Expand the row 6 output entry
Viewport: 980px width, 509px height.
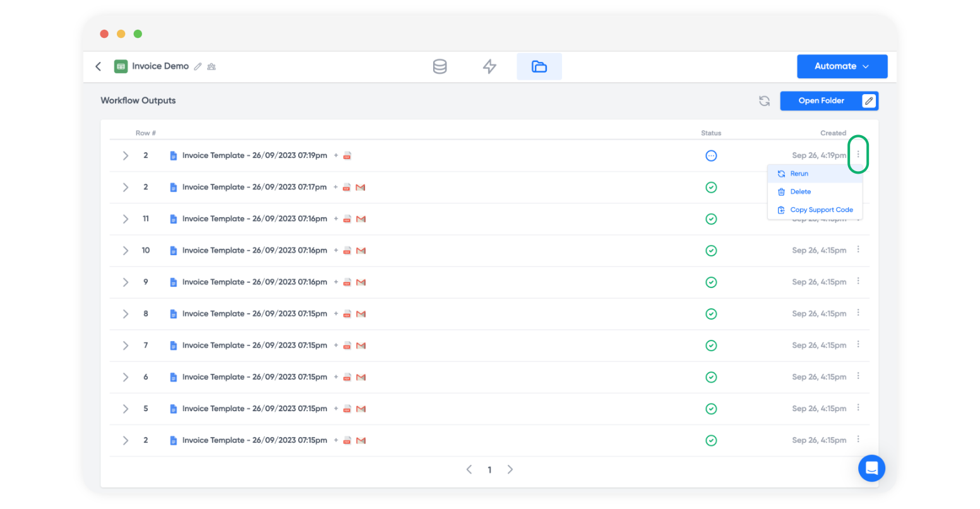126,377
